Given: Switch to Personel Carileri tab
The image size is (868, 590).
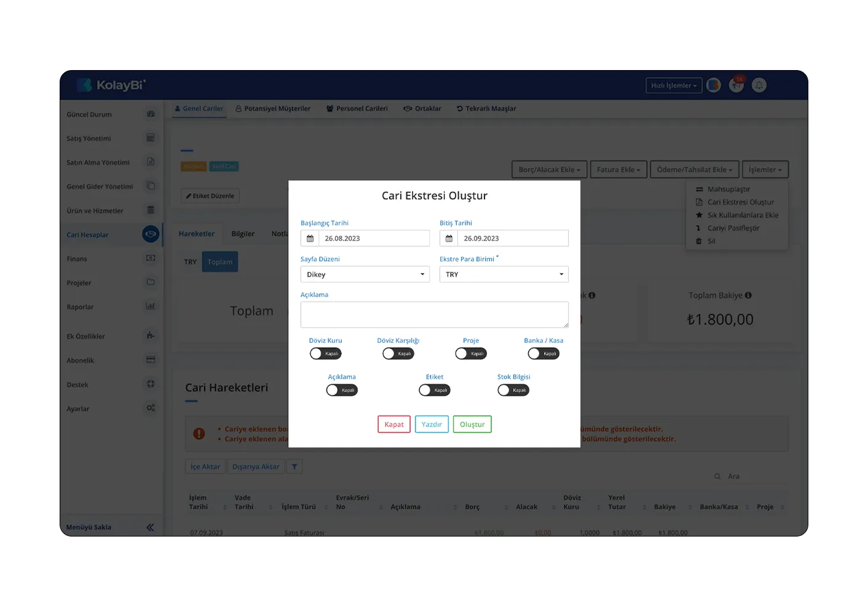Looking at the screenshot, I should click(x=357, y=109).
